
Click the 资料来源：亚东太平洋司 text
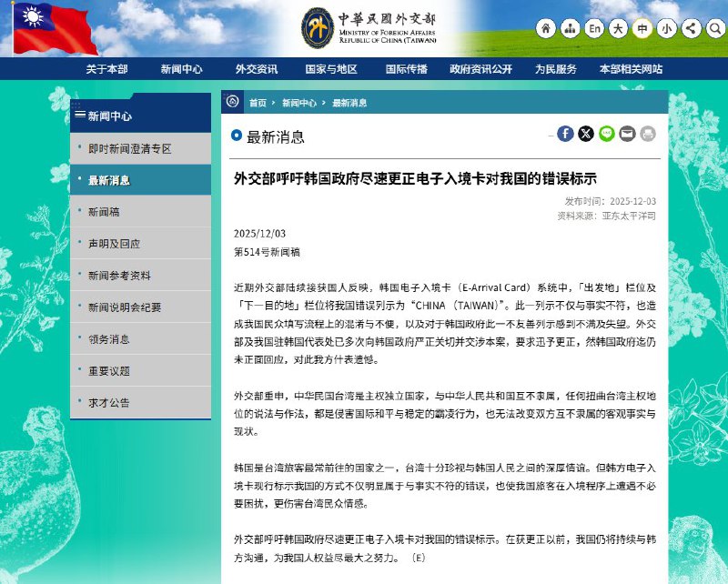606,216
